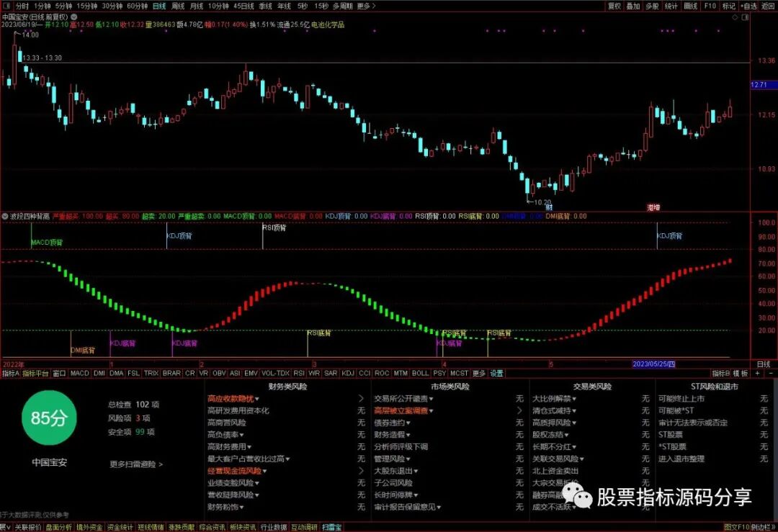Select the OBV indicator
Screen dimensions: 778x532
(x=219, y=374)
